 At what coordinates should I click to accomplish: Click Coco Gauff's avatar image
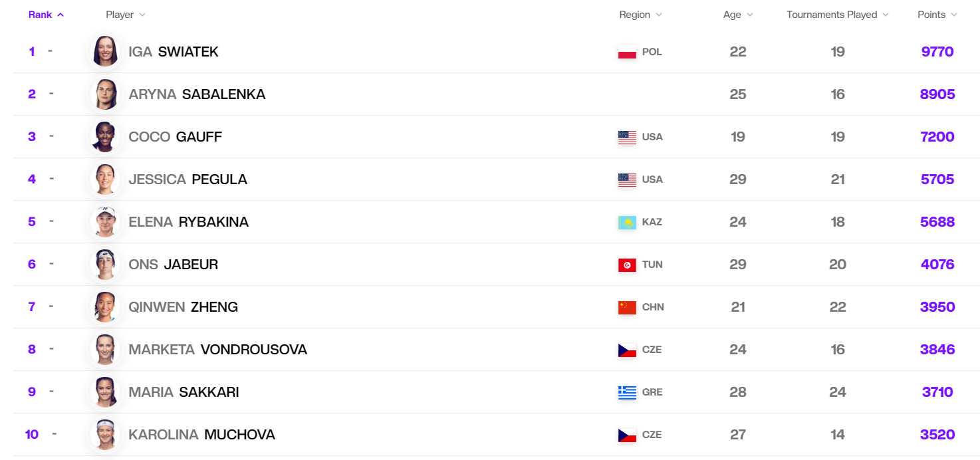[x=106, y=137]
